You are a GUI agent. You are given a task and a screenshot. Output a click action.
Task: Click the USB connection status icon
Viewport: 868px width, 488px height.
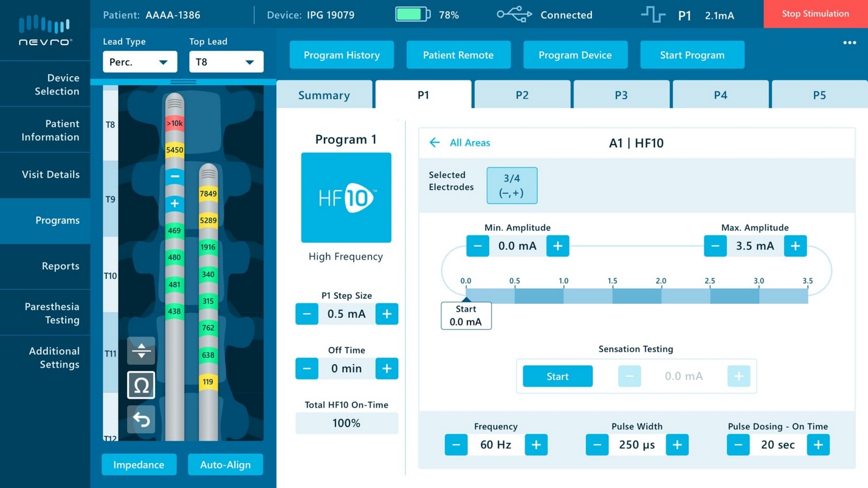tap(514, 15)
